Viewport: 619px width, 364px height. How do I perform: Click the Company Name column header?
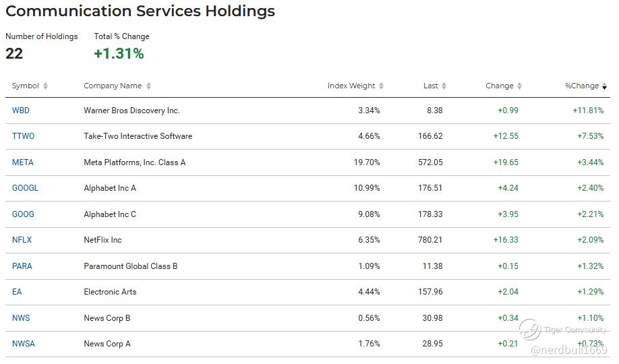[113, 86]
